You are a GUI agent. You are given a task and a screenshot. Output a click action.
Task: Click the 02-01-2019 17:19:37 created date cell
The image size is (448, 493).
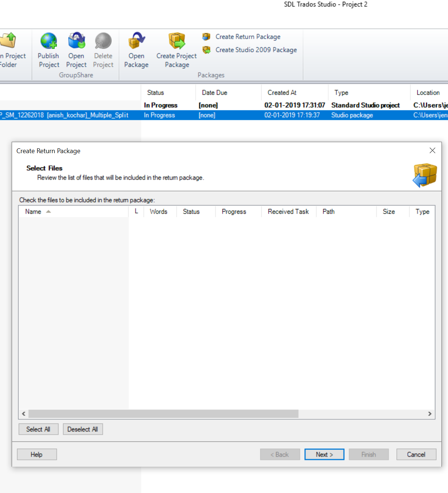pyautogui.click(x=292, y=115)
